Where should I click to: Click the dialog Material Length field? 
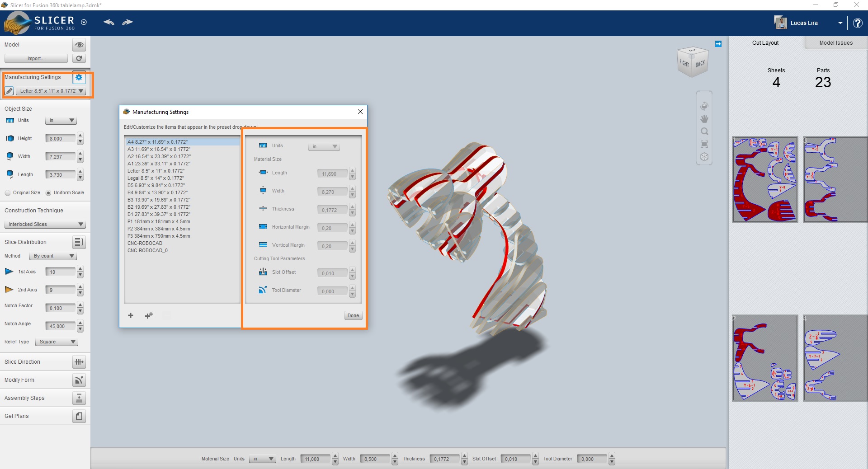tap(332, 174)
